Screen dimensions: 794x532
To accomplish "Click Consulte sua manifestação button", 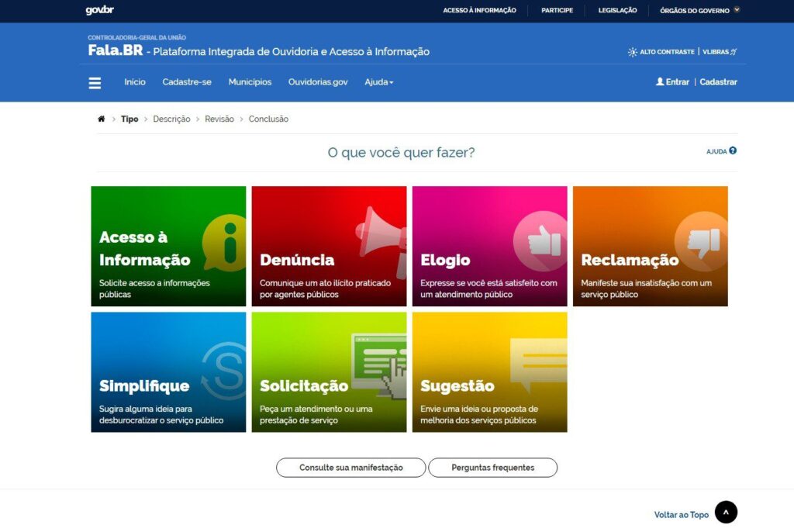I will tap(351, 468).
